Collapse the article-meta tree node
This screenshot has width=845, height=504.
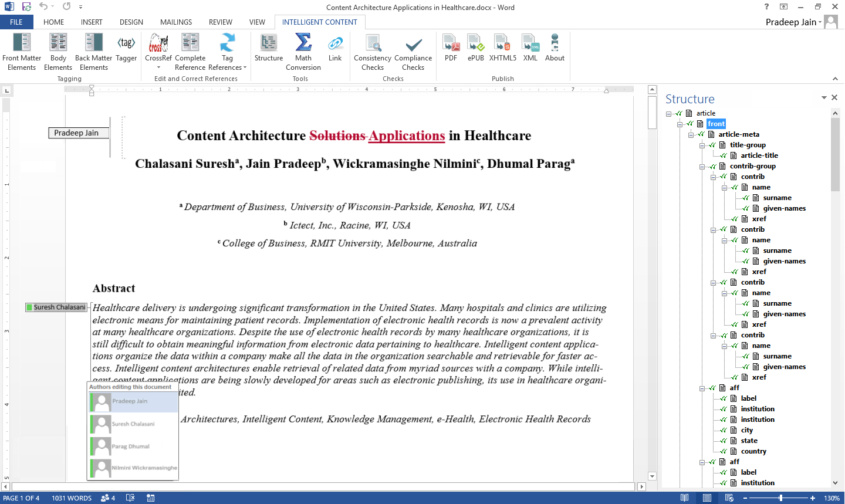pyautogui.click(x=691, y=134)
